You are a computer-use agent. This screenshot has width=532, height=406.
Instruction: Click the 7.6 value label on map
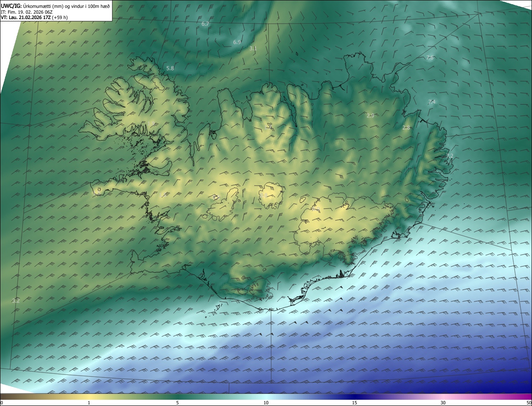point(430,58)
